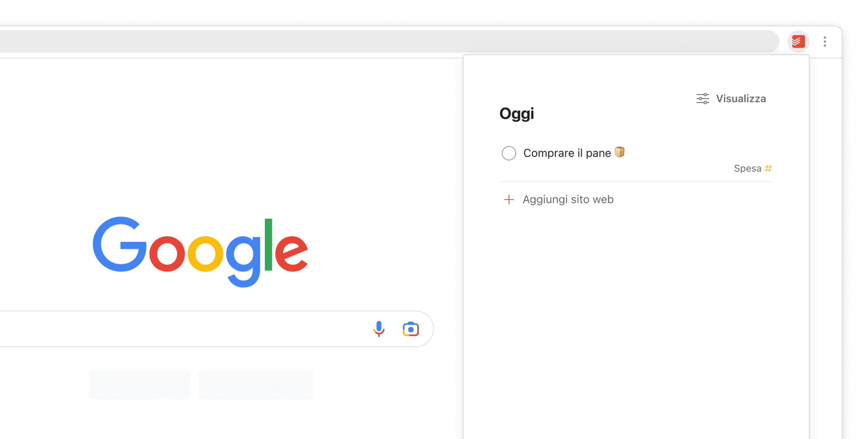Click the sliders icon beside Visualizza

click(x=703, y=99)
